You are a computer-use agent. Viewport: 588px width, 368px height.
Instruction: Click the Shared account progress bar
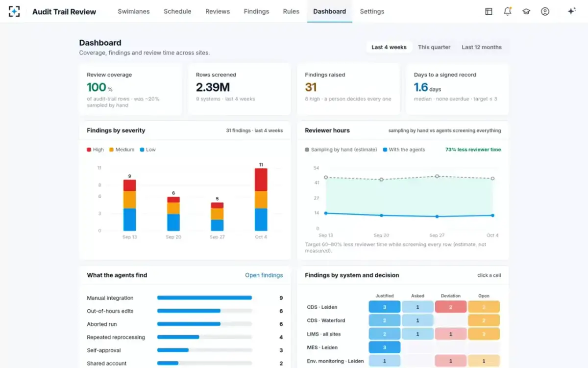(x=204, y=364)
